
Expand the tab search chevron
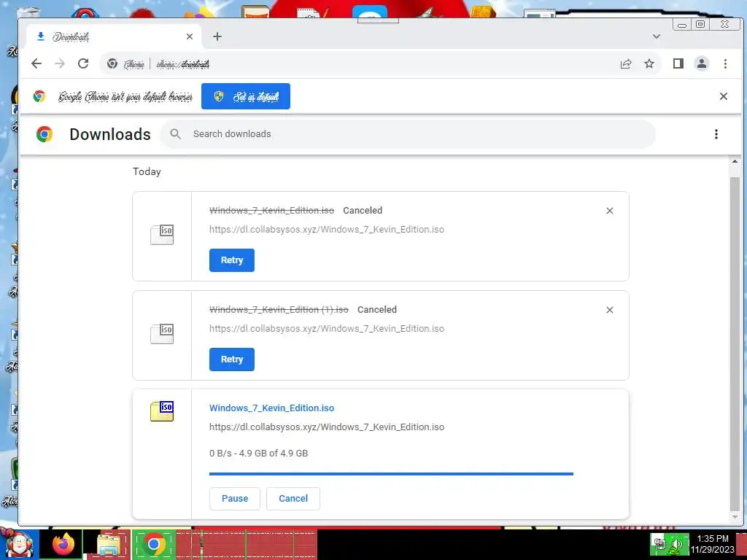tap(657, 36)
